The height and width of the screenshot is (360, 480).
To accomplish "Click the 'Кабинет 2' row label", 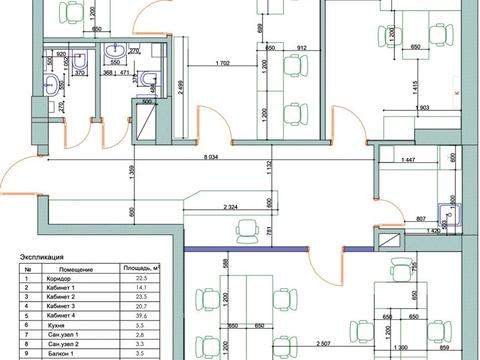I will [61, 297].
